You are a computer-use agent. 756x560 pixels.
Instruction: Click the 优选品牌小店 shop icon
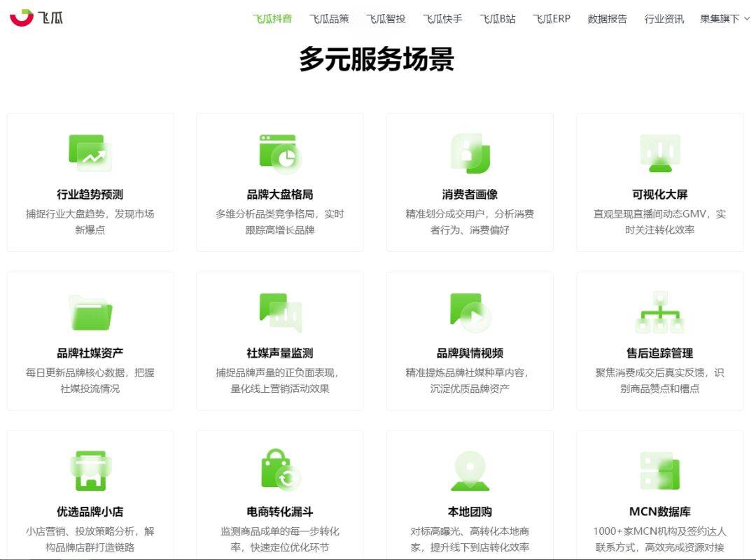pyautogui.click(x=90, y=471)
